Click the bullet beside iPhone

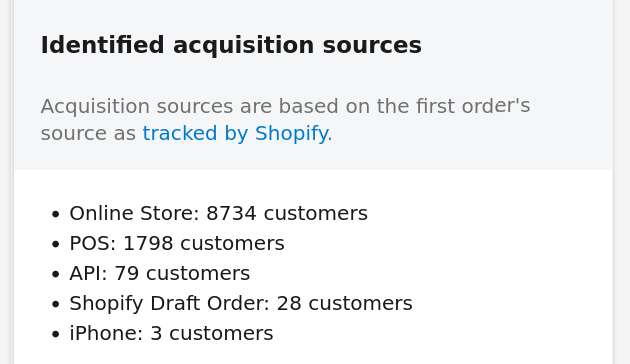(56, 334)
